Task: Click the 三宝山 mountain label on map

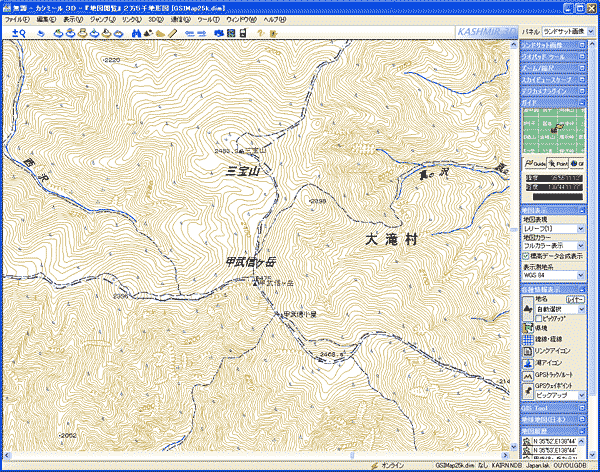Action: (243, 171)
